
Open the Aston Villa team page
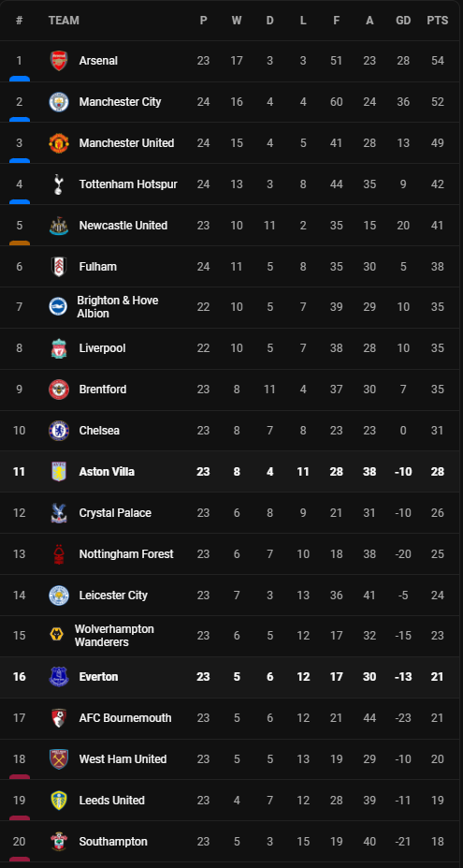(107, 472)
